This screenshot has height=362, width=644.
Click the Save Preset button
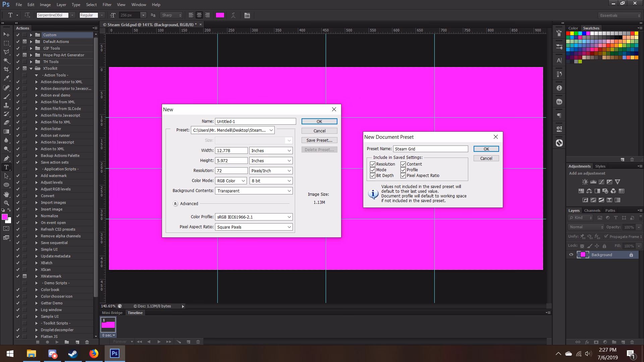pos(319,140)
